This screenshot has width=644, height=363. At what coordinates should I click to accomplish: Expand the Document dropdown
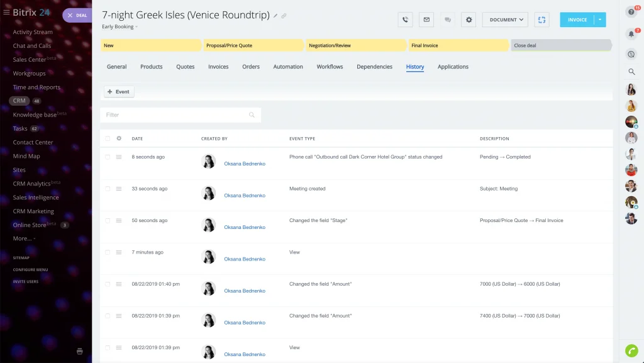pyautogui.click(x=505, y=20)
